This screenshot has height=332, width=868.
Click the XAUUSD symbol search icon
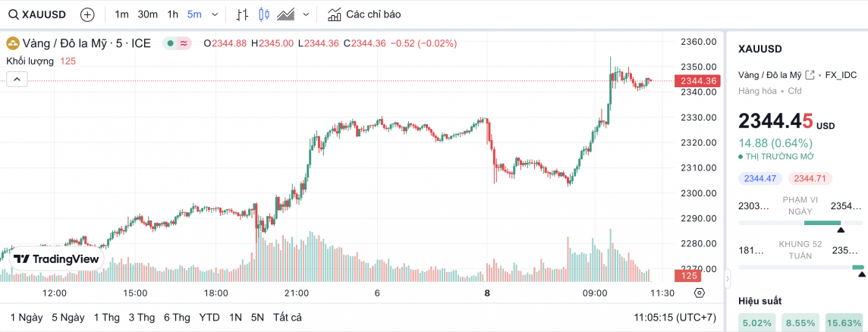pyautogui.click(x=14, y=14)
